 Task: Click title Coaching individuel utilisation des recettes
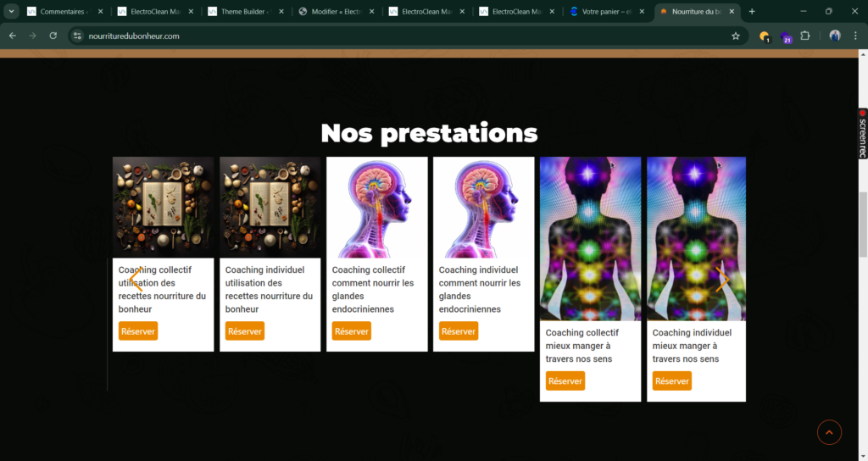click(x=269, y=290)
